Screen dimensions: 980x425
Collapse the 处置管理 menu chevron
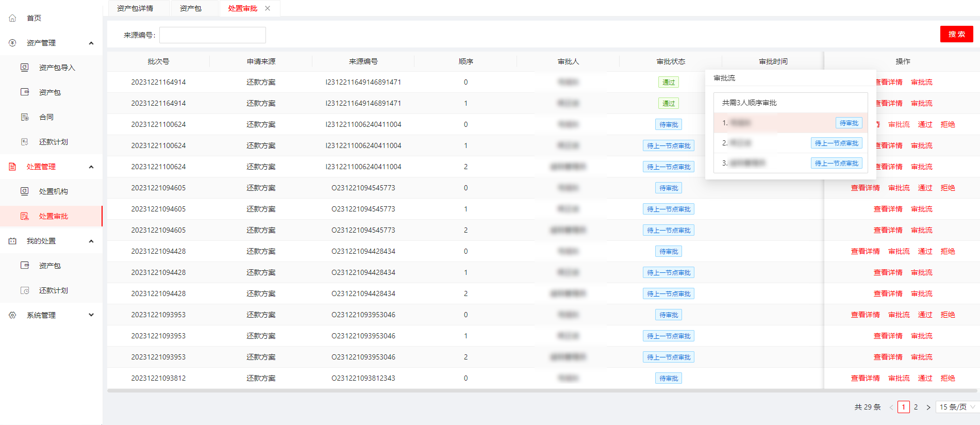(x=91, y=167)
